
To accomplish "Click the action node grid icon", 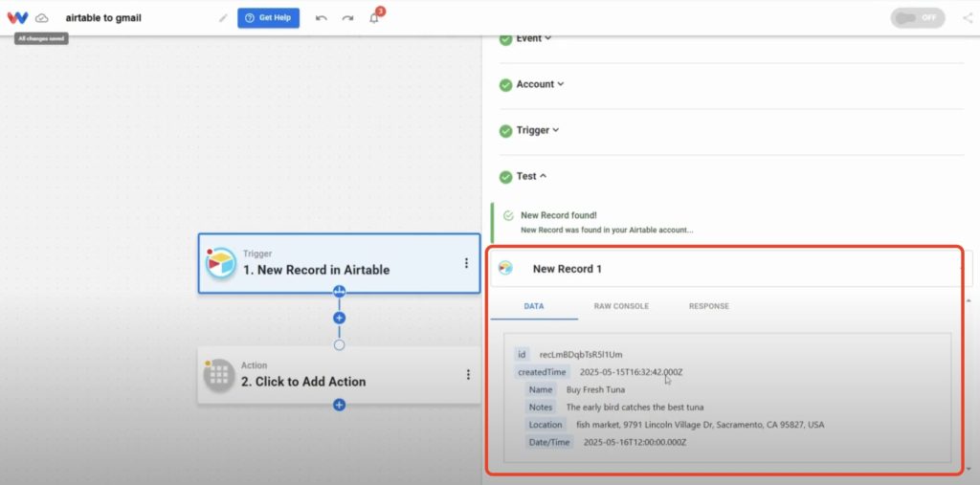I will (x=219, y=375).
